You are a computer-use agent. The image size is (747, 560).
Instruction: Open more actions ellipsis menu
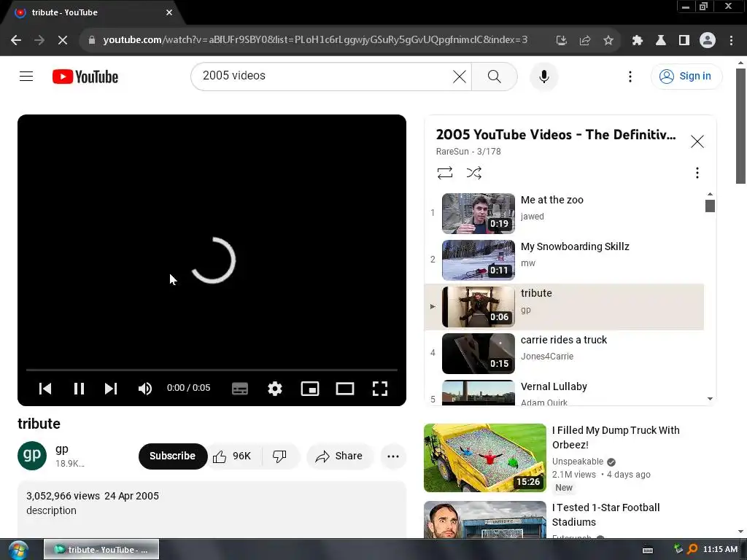393,456
